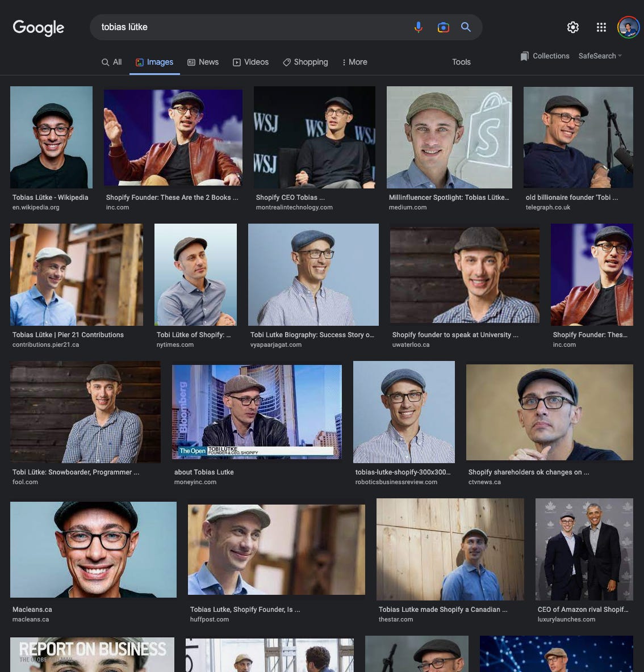The image size is (644, 672).
Task: Switch to the All tab
Action: pyautogui.click(x=111, y=62)
